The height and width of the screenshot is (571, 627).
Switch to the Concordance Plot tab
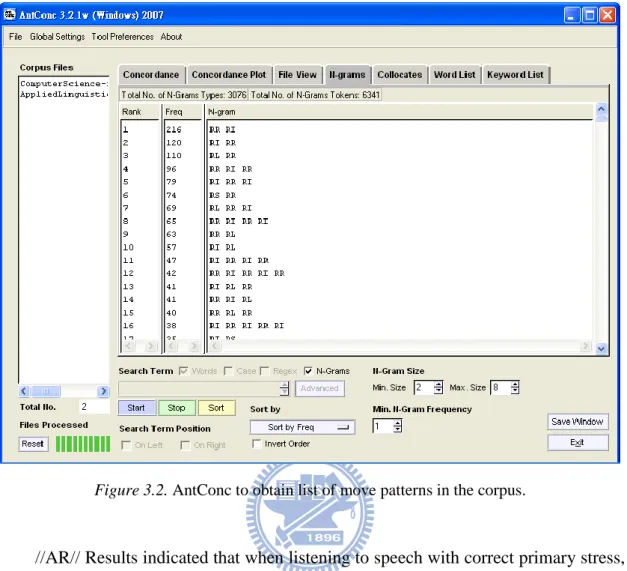pyautogui.click(x=229, y=75)
